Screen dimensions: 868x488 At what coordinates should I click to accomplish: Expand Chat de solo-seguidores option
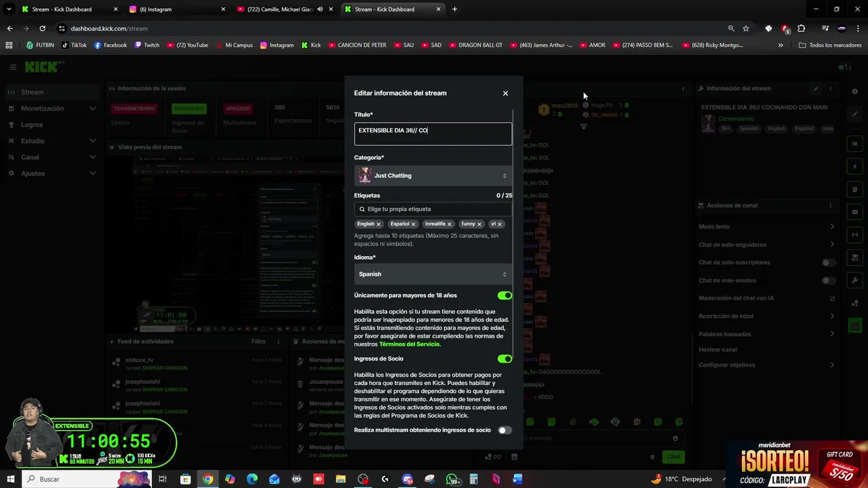(x=767, y=245)
